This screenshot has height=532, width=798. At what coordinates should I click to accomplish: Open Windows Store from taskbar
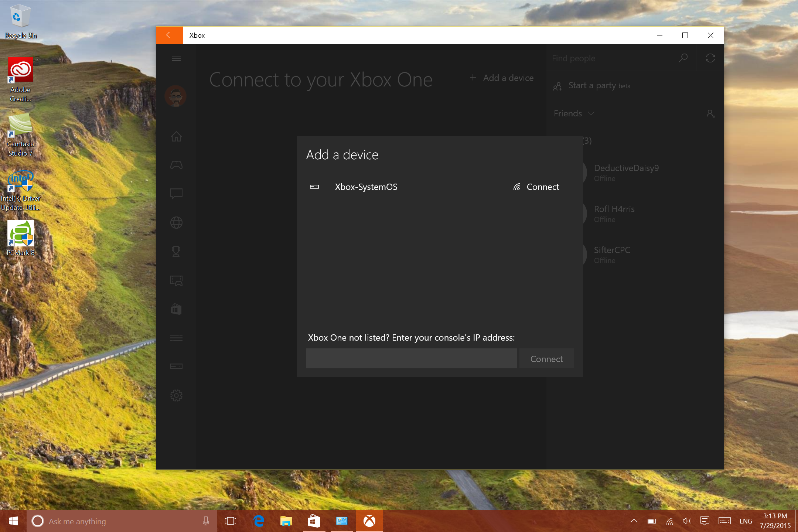(314, 521)
